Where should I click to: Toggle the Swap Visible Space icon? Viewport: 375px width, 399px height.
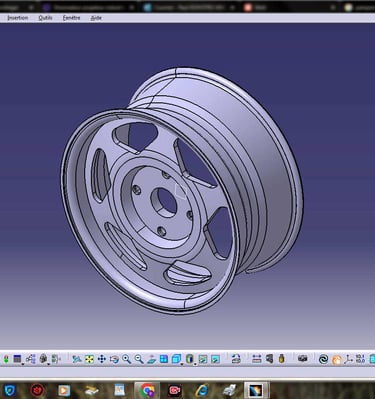tap(215, 359)
